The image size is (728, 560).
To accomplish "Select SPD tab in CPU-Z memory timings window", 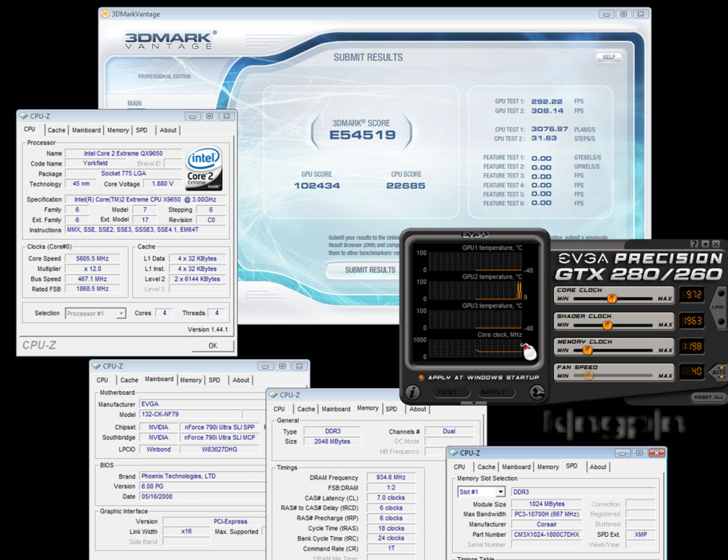I will (x=391, y=409).
